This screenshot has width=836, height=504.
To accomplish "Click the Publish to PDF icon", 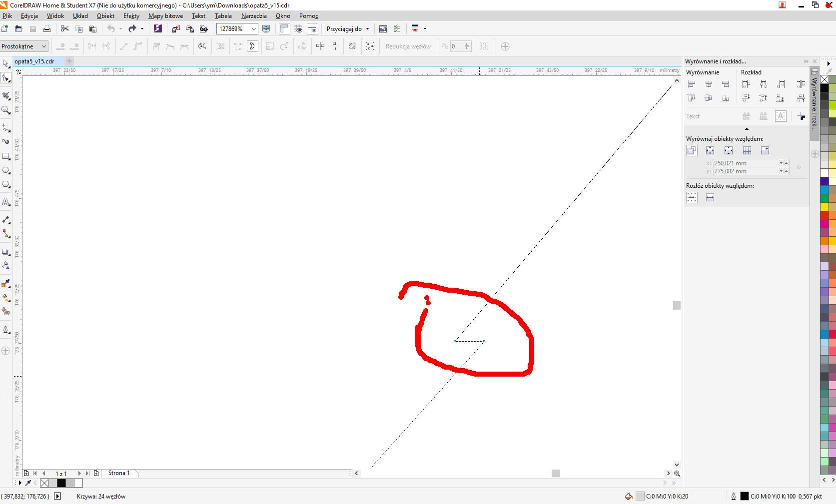I will [x=203, y=29].
